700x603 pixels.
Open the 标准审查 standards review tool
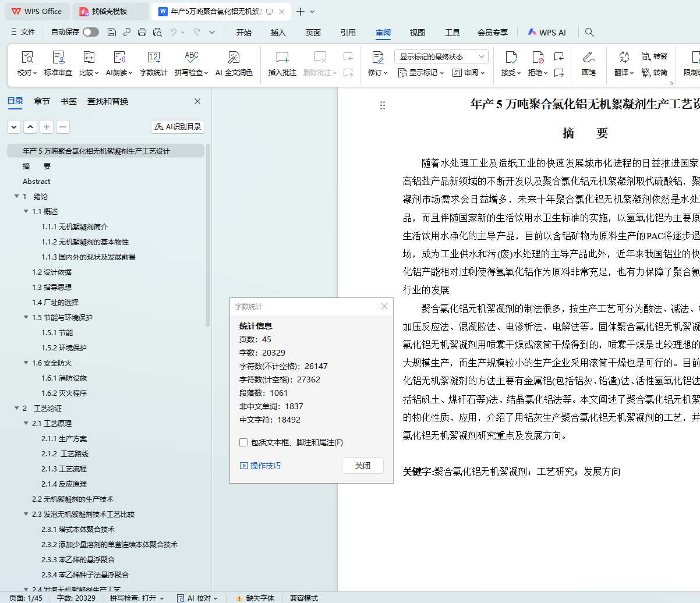point(58,58)
